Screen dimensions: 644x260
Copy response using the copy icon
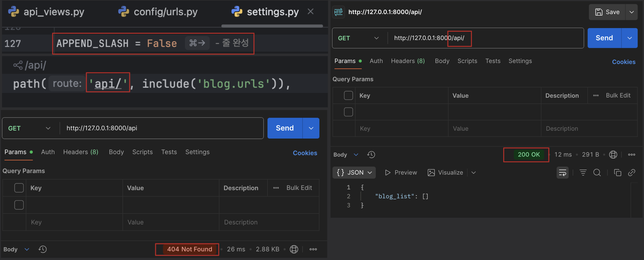point(617,173)
